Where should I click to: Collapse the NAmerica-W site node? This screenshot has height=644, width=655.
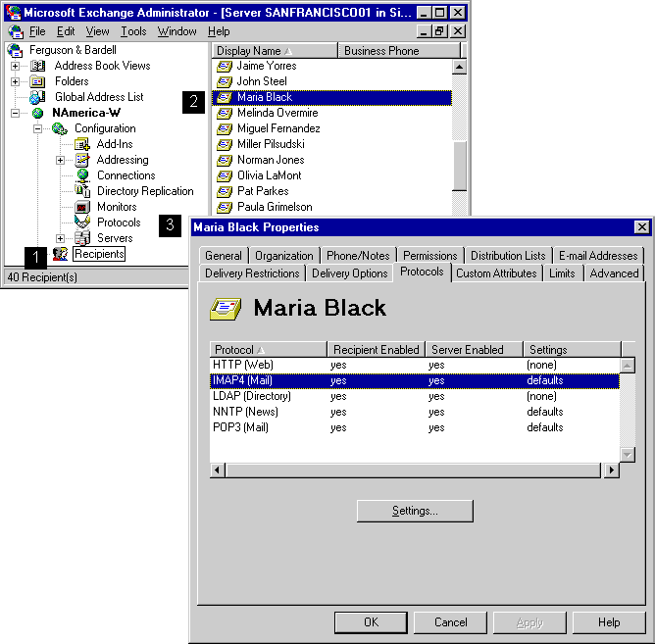pyautogui.click(x=15, y=113)
